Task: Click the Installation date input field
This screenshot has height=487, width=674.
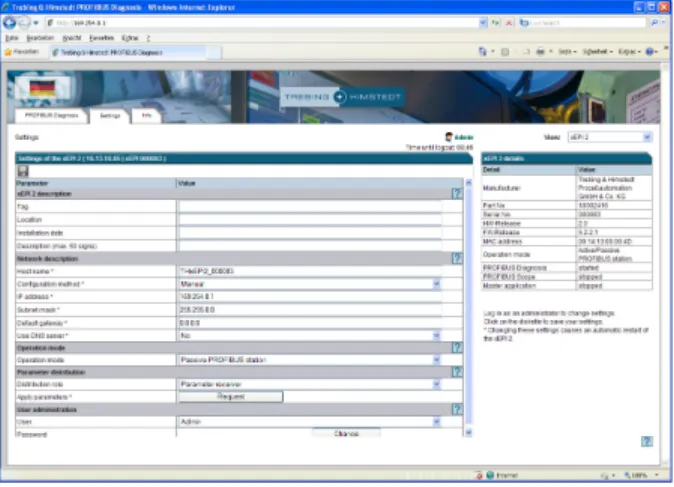Action: (x=310, y=233)
